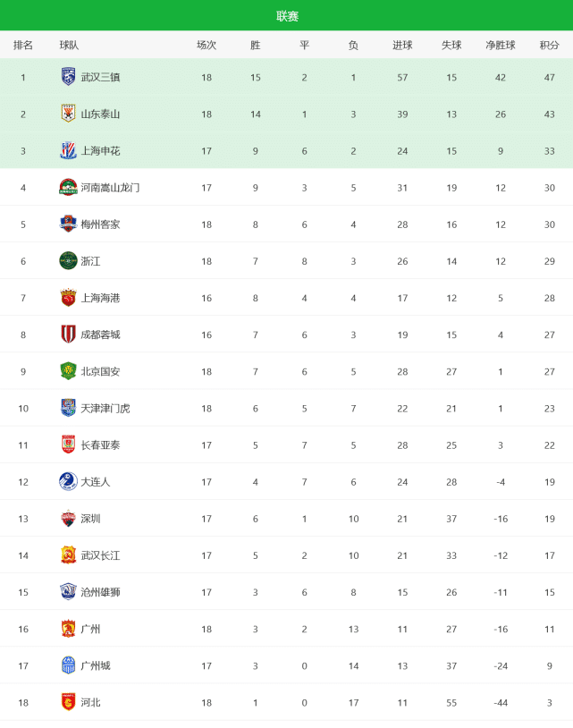Click the 净胜球 column header
The image size is (573, 728).
(x=501, y=45)
